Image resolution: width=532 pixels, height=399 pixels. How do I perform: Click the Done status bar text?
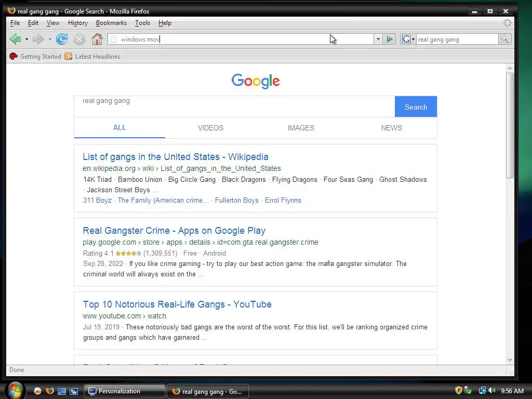click(x=17, y=370)
